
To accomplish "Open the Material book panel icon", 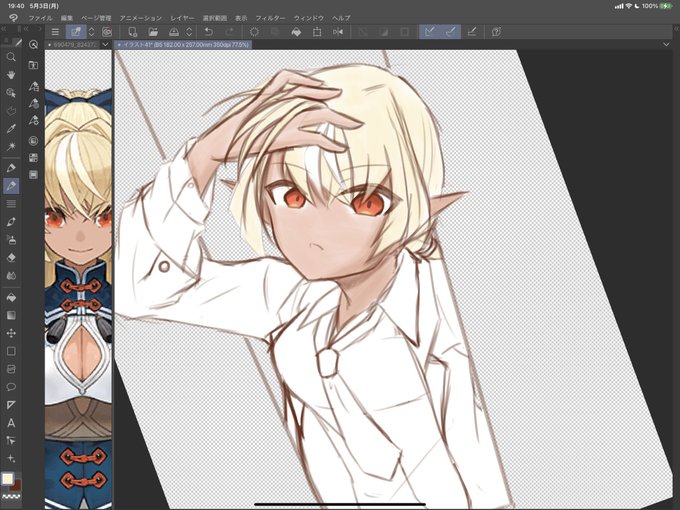I will tap(33, 65).
